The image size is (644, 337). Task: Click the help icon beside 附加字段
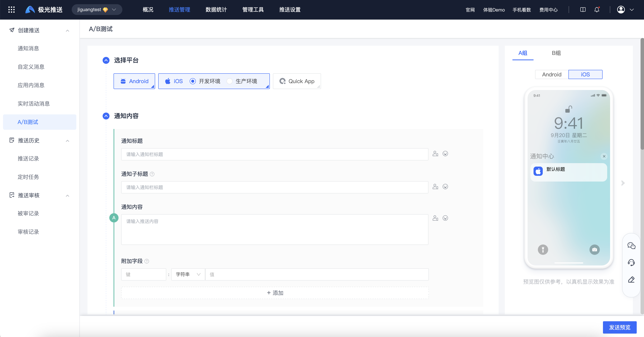(147, 261)
